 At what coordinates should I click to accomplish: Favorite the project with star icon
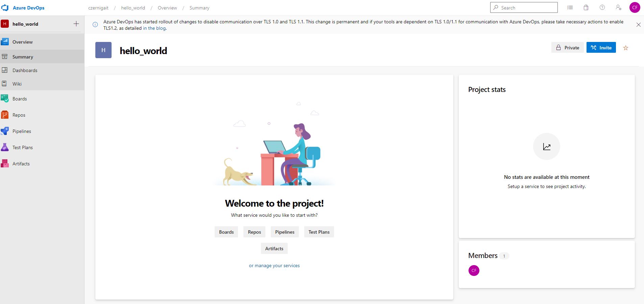[625, 48]
